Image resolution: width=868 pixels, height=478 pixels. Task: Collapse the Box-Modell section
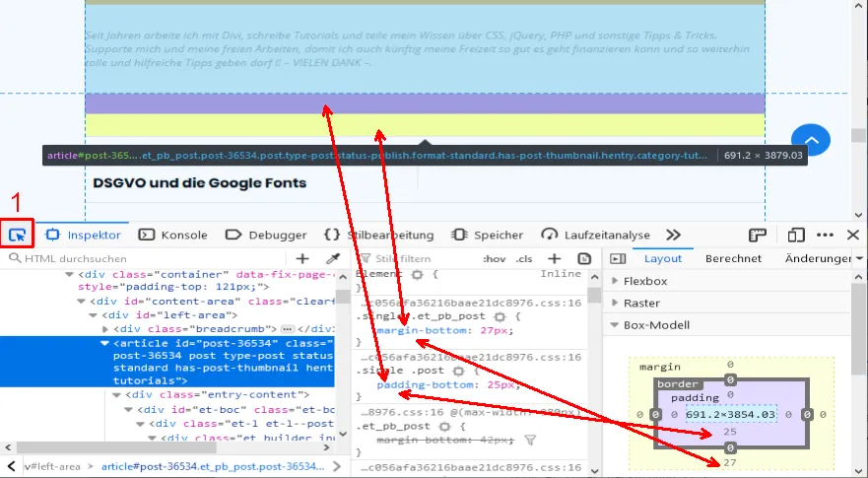pyautogui.click(x=614, y=325)
